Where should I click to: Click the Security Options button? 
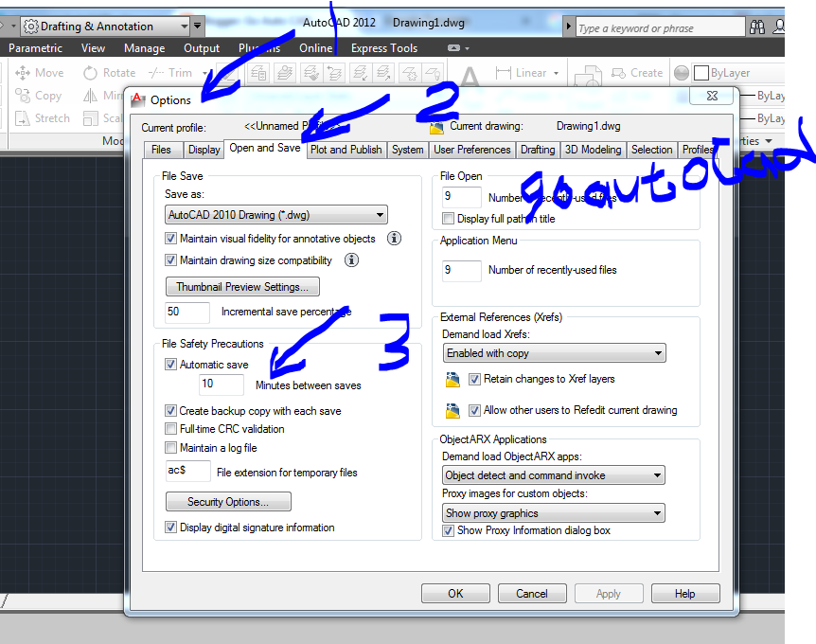coord(227,501)
